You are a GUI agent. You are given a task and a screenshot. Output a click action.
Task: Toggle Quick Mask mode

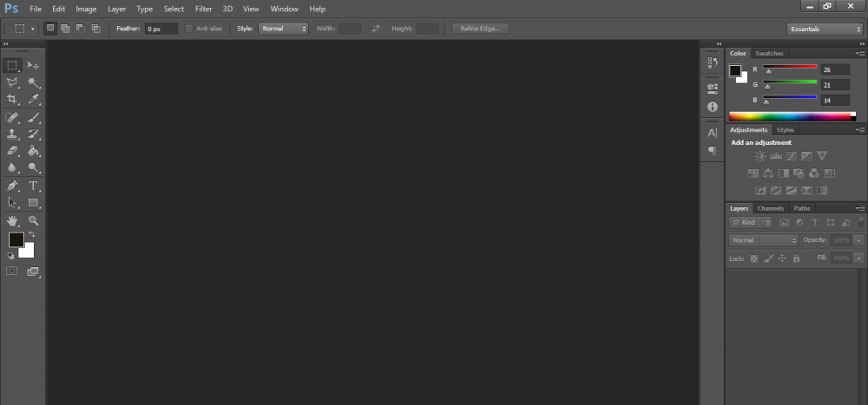tap(11, 271)
